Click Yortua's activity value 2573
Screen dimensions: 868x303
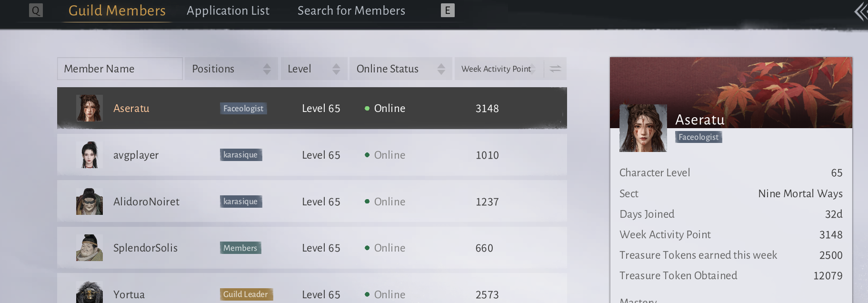click(x=487, y=294)
